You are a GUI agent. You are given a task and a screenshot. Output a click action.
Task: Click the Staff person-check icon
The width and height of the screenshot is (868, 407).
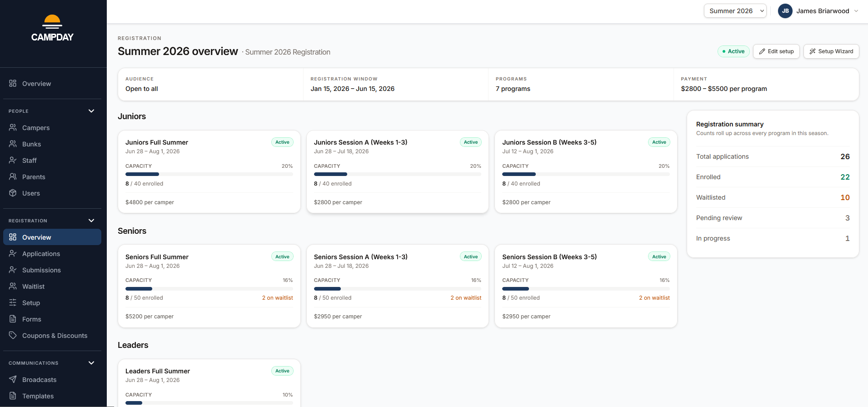pos(13,160)
